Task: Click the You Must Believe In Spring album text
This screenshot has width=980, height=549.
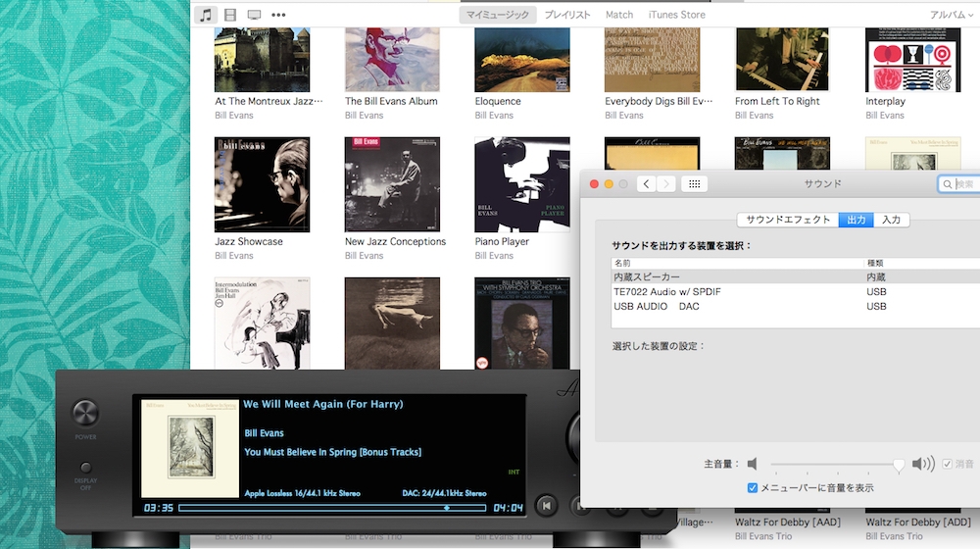Action: click(332, 452)
